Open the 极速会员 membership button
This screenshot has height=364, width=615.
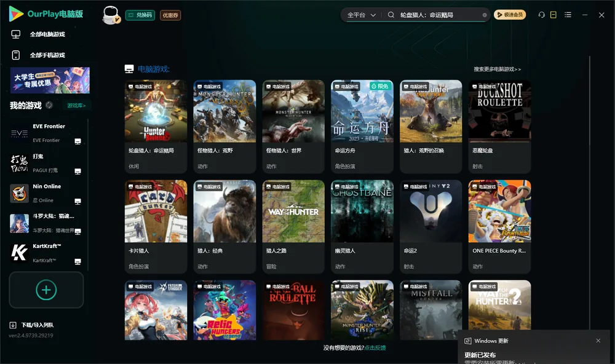pyautogui.click(x=510, y=15)
